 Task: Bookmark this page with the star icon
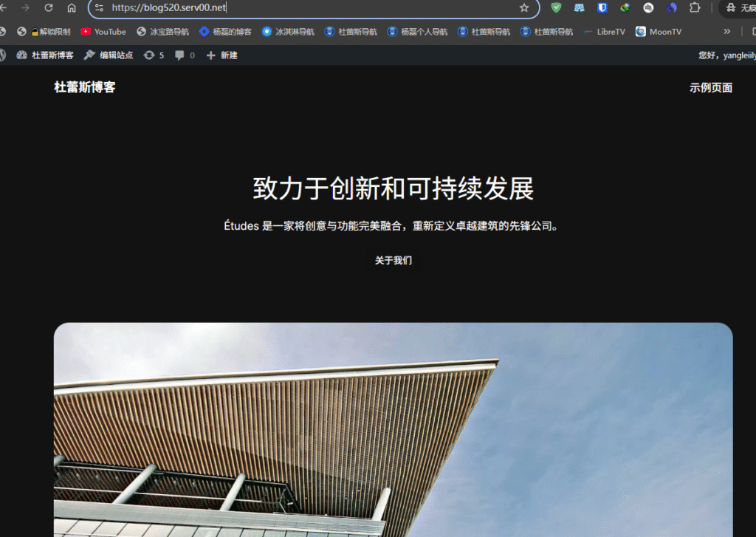pyautogui.click(x=524, y=7)
